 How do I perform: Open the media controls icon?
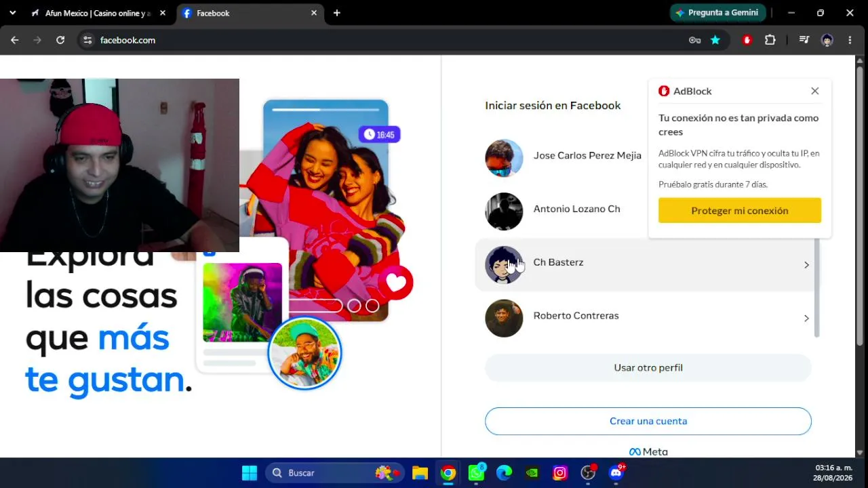pos(804,40)
